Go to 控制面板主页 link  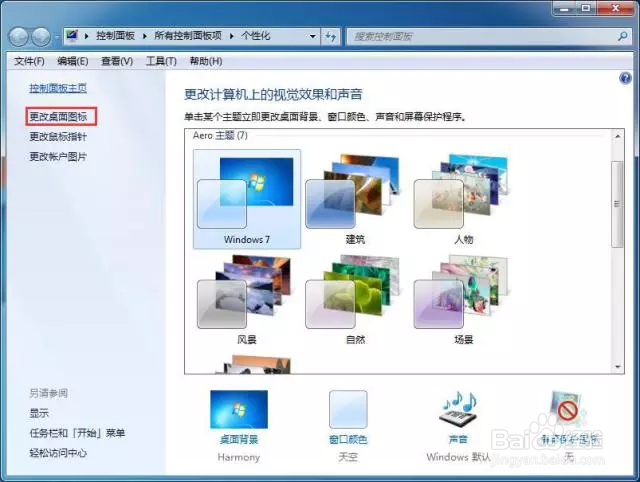coord(58,88)
